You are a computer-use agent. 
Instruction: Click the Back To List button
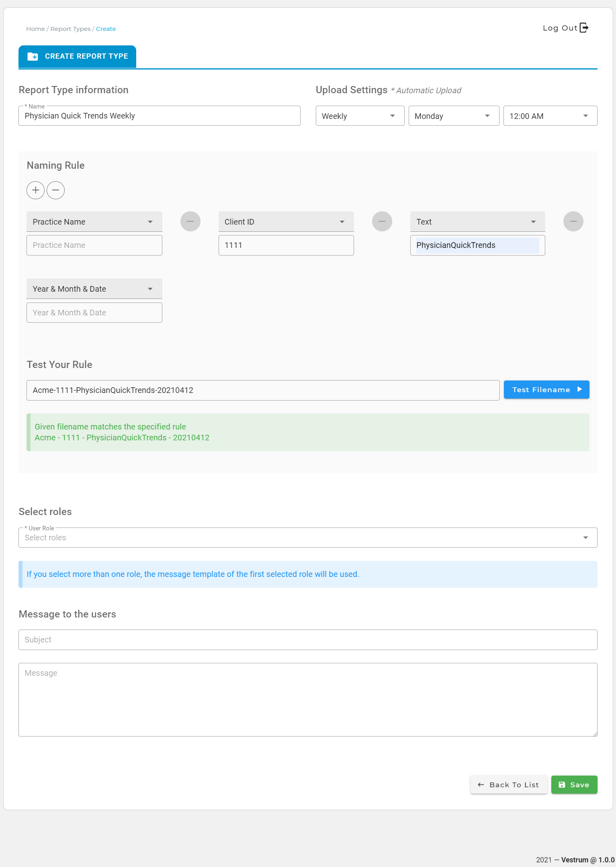click(509, 785)
